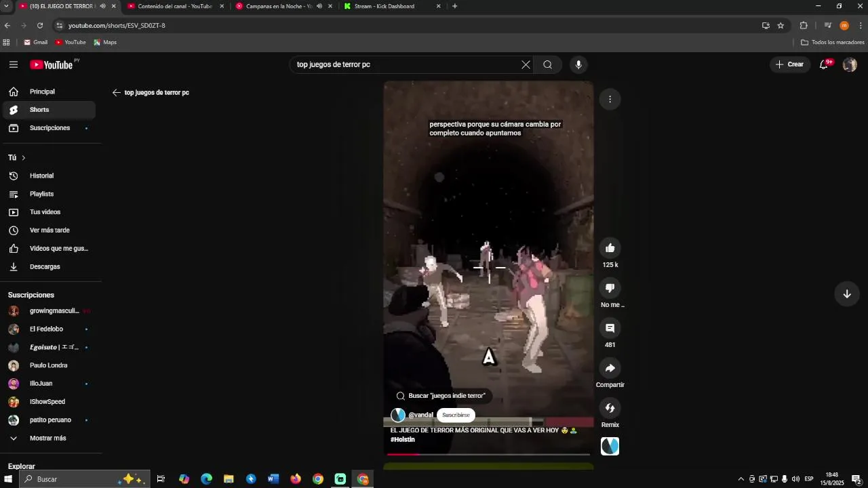Go to next short with down arrow
The width and height of the screenshot is (868, 488).
pos(847,294)
